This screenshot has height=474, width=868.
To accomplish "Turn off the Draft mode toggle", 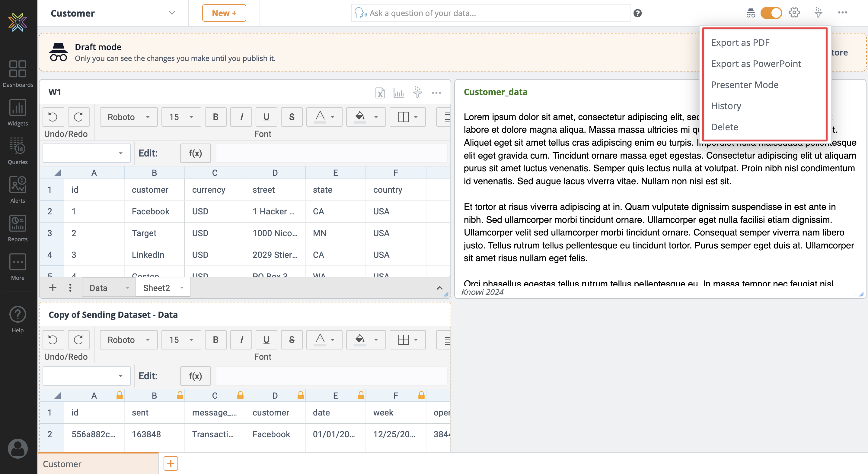I will click(x=771, y=13).
